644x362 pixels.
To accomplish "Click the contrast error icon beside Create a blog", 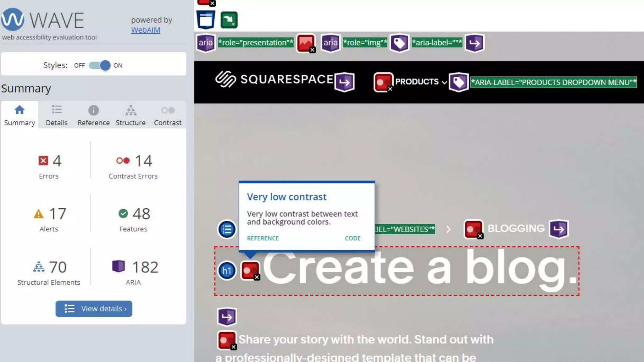I will pos(250,270).
